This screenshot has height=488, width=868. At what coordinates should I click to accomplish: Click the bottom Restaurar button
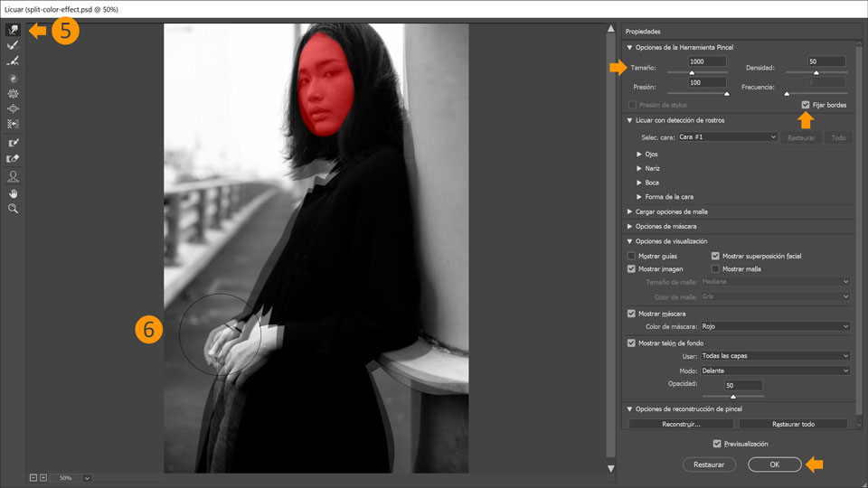point(709,465)
